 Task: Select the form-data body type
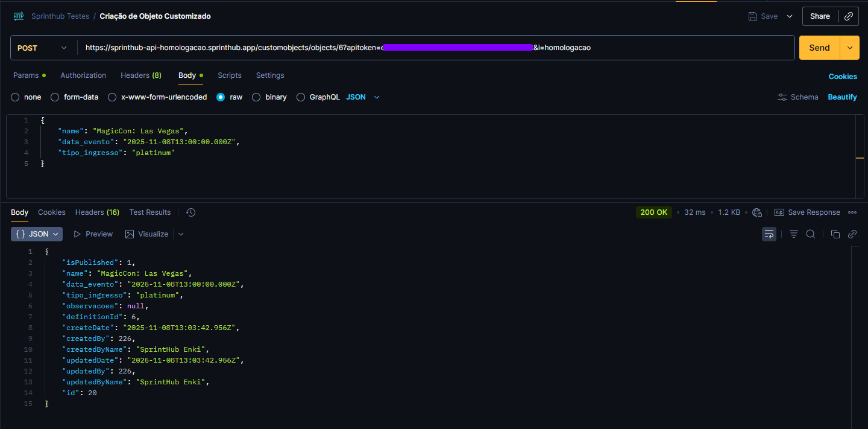point(55,97)
